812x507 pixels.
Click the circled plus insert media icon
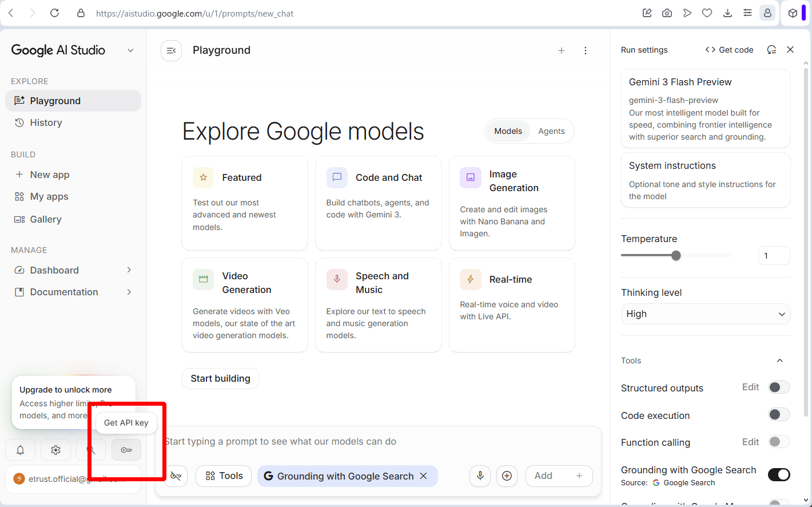coord(507,476)
